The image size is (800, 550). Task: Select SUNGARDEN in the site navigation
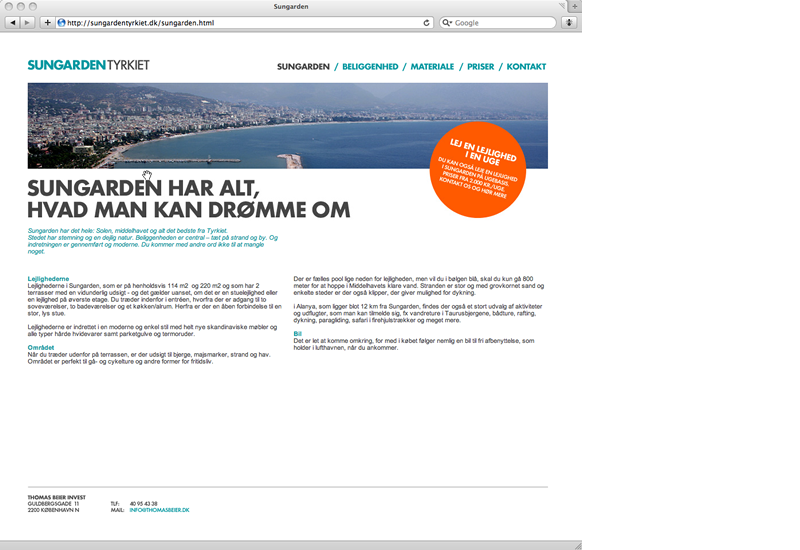click(x=303, y=67)
